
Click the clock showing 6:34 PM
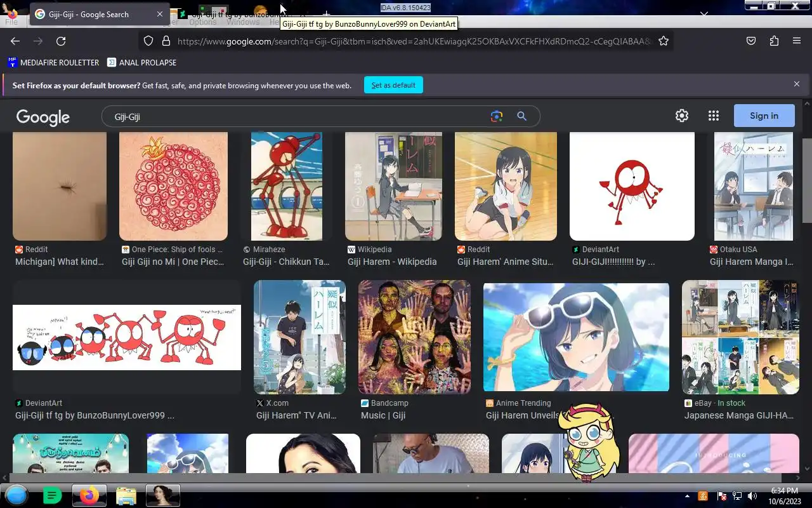784,491
